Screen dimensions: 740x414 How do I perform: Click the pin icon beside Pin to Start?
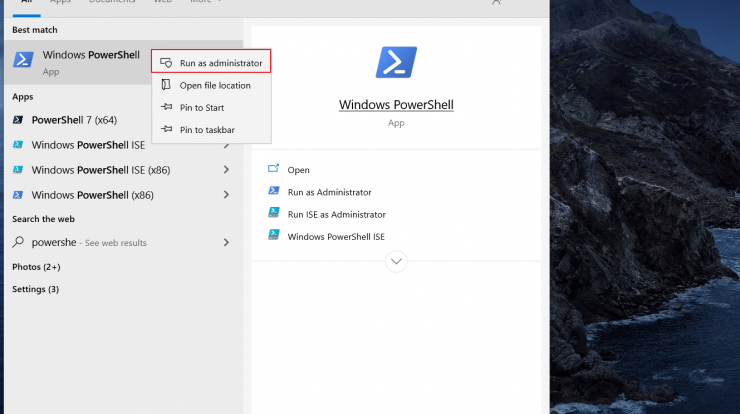(x=166, y=107)
